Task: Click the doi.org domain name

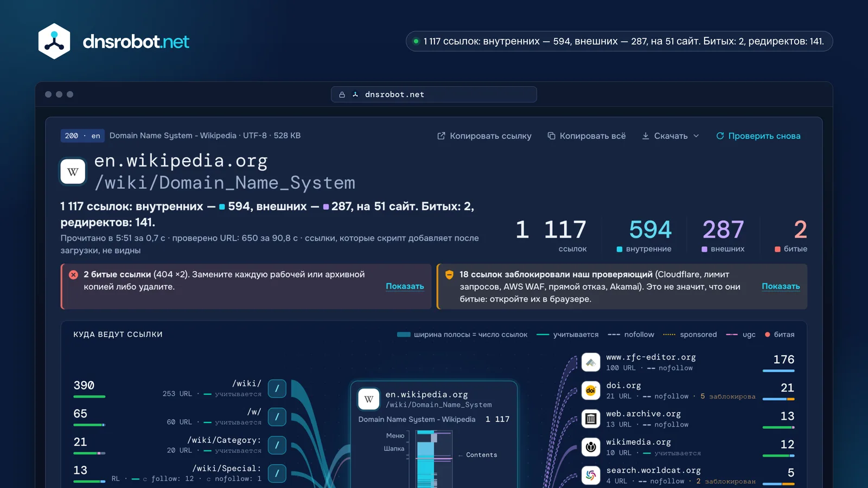Action: click(624, 386)
